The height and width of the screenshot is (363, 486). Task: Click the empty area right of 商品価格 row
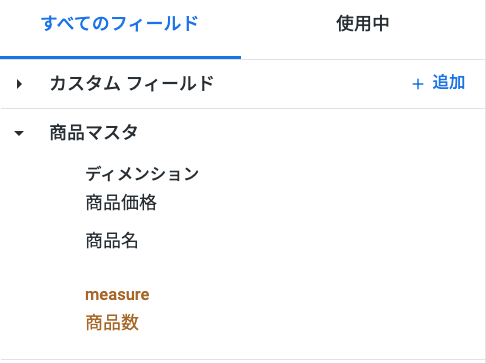[x=320, y=202]
